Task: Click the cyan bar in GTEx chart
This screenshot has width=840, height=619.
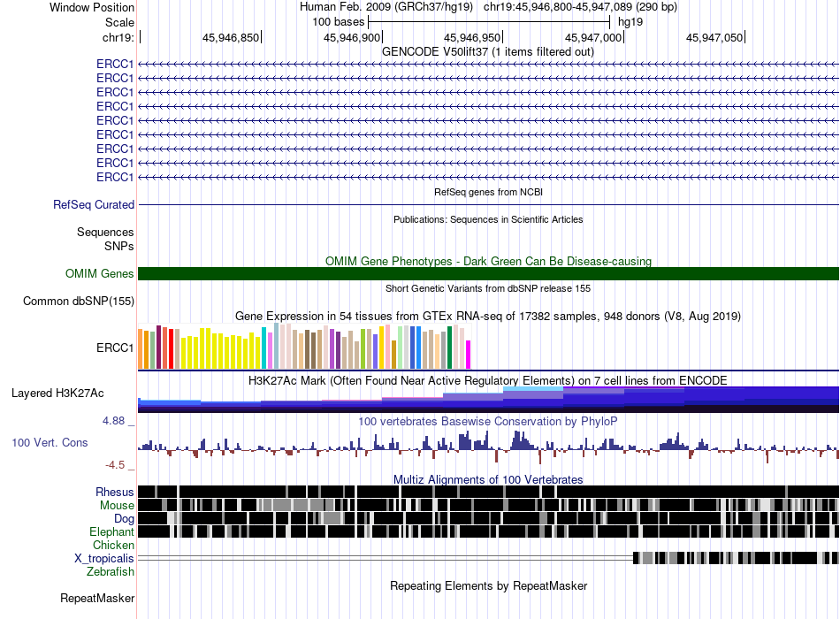Action: [263, 348]
